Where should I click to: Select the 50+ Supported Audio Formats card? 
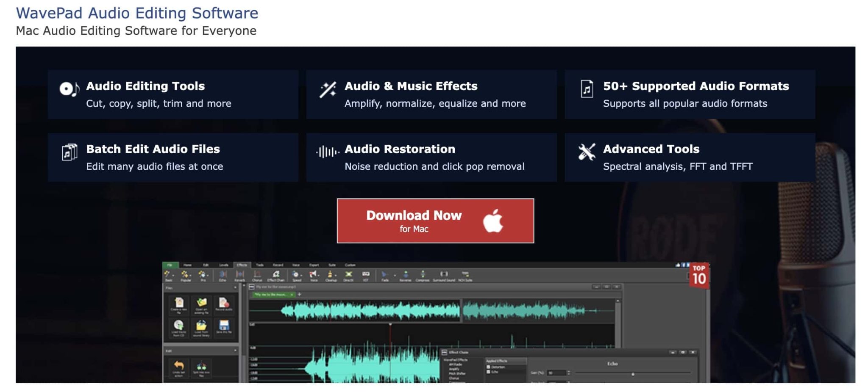pyautogui.click(x=690, y=94)
